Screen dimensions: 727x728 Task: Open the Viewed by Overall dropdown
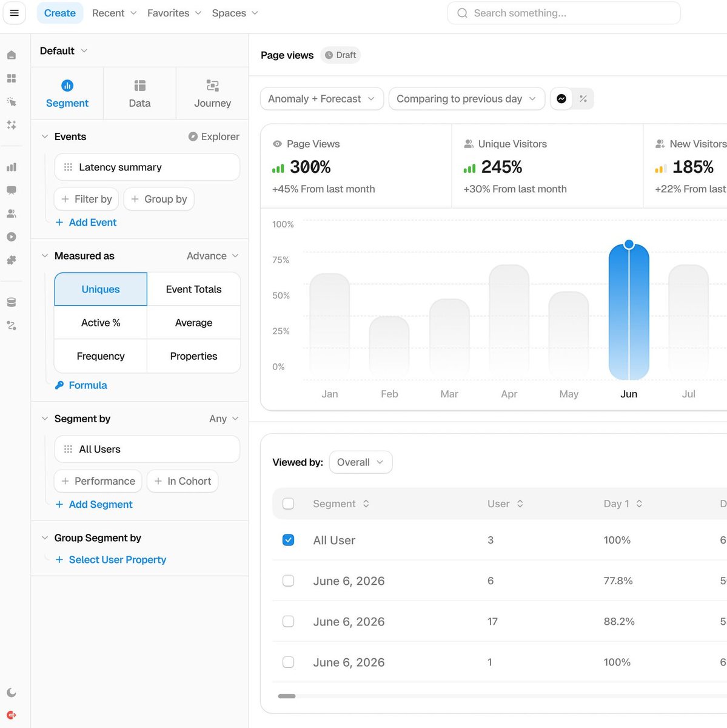pos(361,462)
